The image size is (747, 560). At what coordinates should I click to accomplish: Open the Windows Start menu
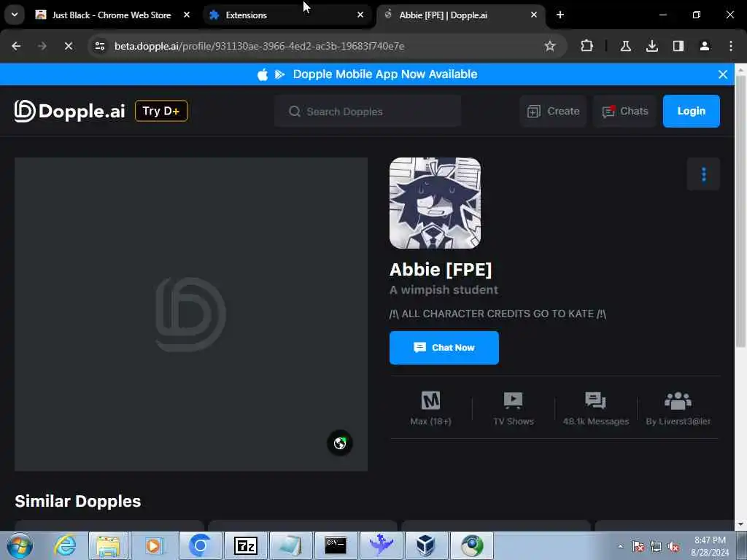pyautogui.click(x=20, y=545)
